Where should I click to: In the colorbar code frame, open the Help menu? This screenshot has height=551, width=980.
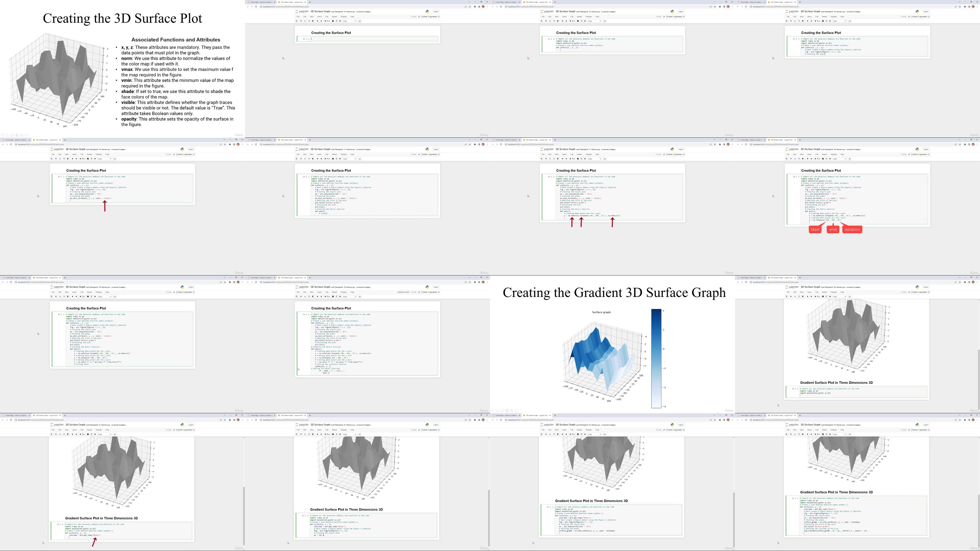(x=842, y=430)
